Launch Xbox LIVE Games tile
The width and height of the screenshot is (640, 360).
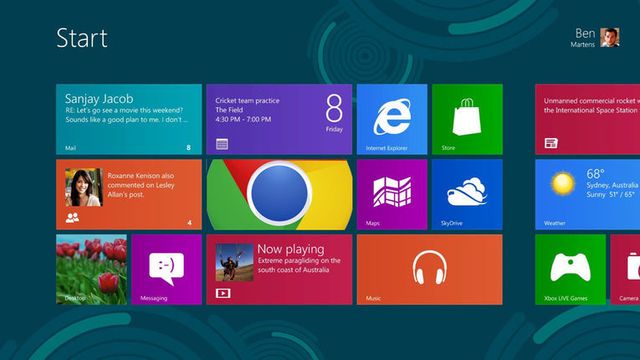pyautogui.click(x=570, y=269)
